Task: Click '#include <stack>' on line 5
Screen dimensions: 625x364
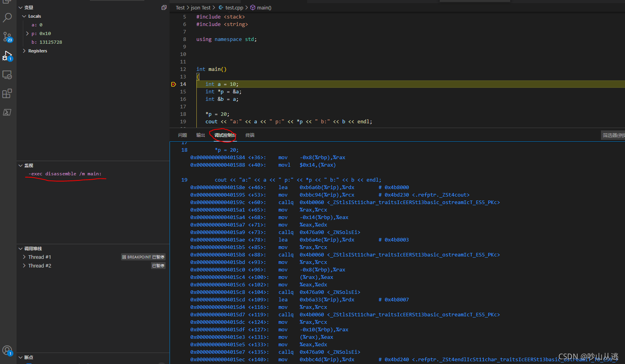Action: (221, 17)
